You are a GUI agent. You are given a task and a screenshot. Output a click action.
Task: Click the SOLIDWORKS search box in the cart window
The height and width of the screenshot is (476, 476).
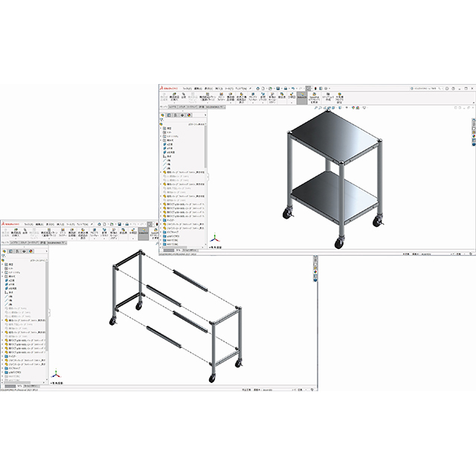pyautogui.click(x=425, y=89)
